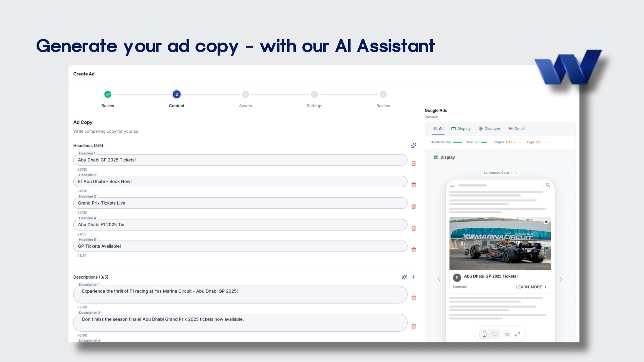The image size is (644, 362).
Task: Generate descriptions with the AI sparkle icon
Action: (x=404, y=277)
